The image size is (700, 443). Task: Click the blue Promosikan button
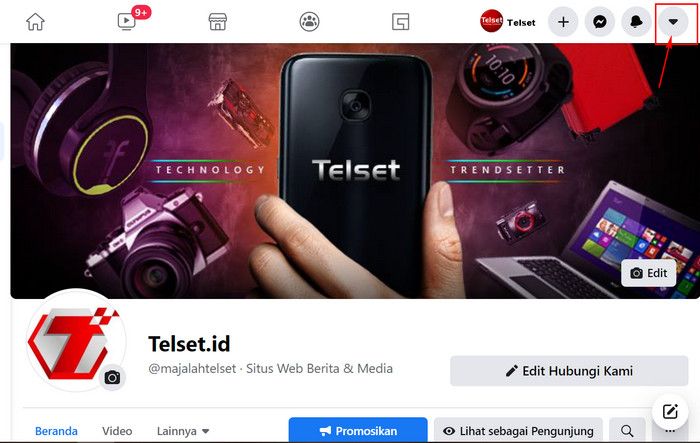(x=358, y=430)
